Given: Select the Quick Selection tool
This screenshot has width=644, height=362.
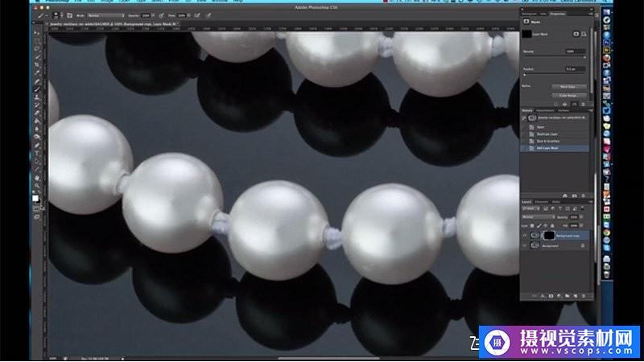Looking at the screenshot, I should [37, 56].
